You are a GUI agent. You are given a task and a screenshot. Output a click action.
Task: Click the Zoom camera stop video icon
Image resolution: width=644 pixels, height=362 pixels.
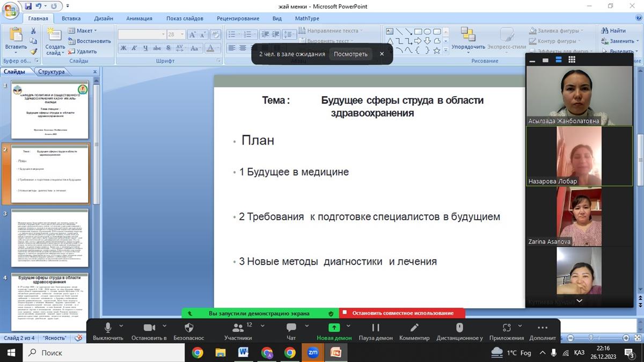[149, 328]
